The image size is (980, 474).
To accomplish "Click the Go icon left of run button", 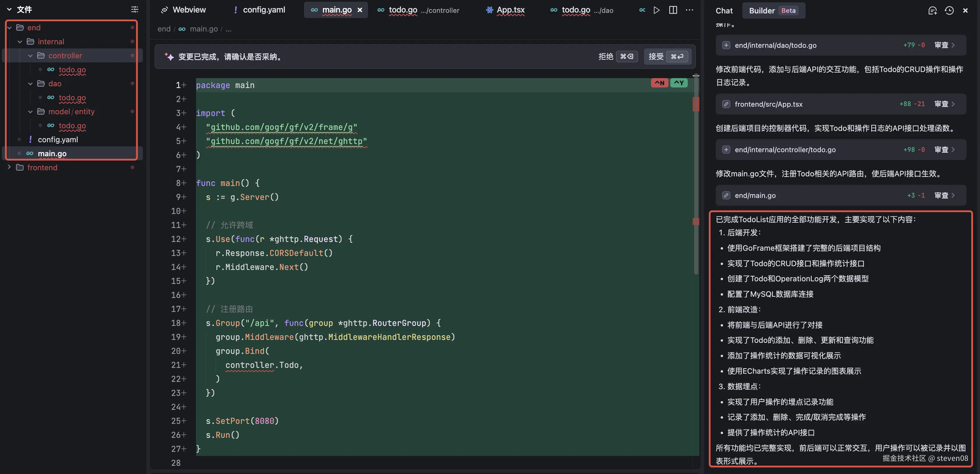I will pos(642,10).
